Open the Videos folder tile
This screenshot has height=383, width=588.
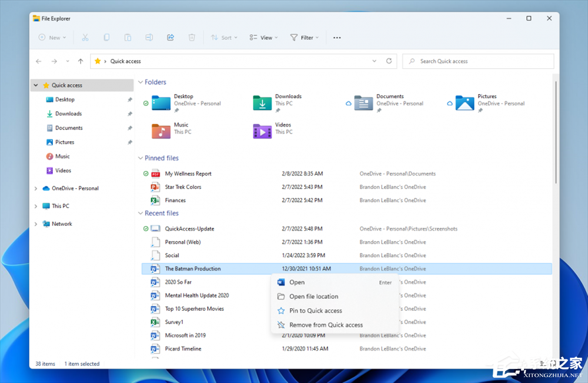[x=262, y=131]
